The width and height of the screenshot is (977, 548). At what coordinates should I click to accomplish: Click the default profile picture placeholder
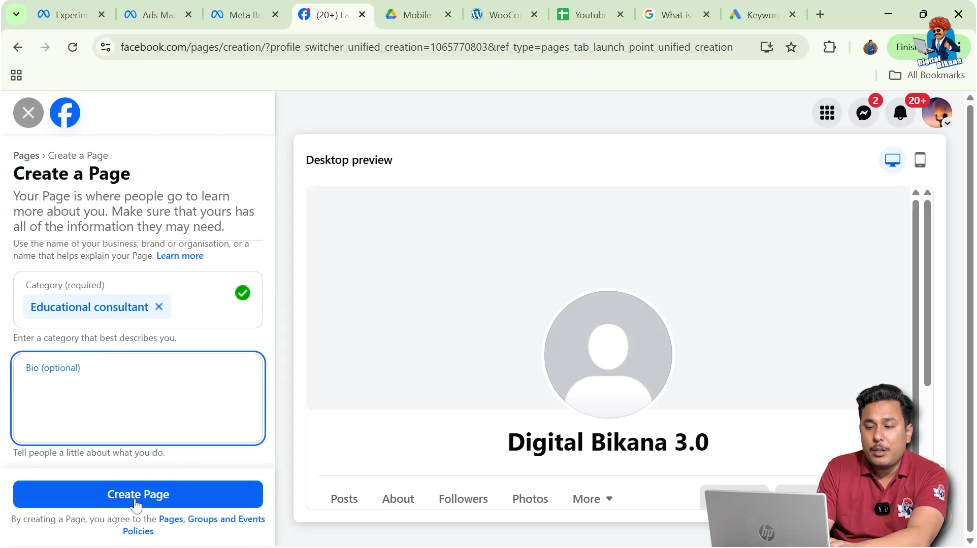tap(608, 354)
